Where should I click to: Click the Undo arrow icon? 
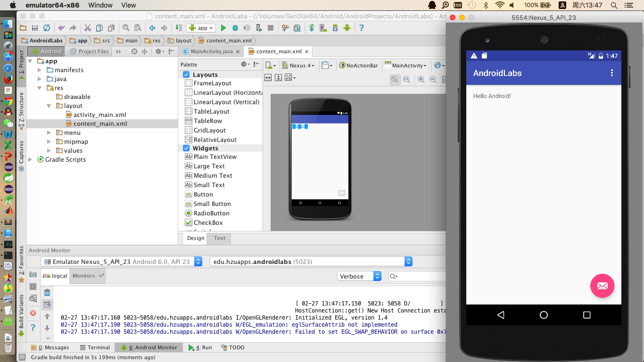click(61, 28)
